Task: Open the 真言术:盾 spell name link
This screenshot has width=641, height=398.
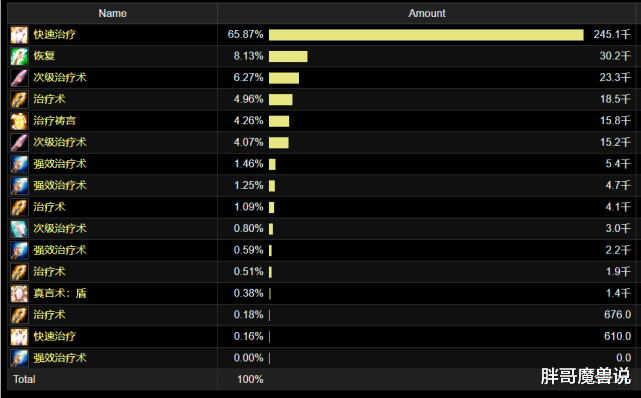Action: [x=60, y=293]
